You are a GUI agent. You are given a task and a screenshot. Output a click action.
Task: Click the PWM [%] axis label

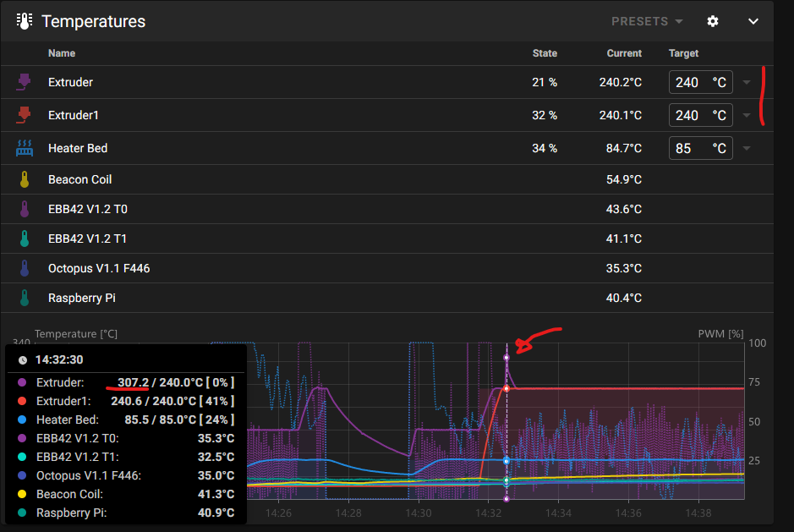point(720,334)
